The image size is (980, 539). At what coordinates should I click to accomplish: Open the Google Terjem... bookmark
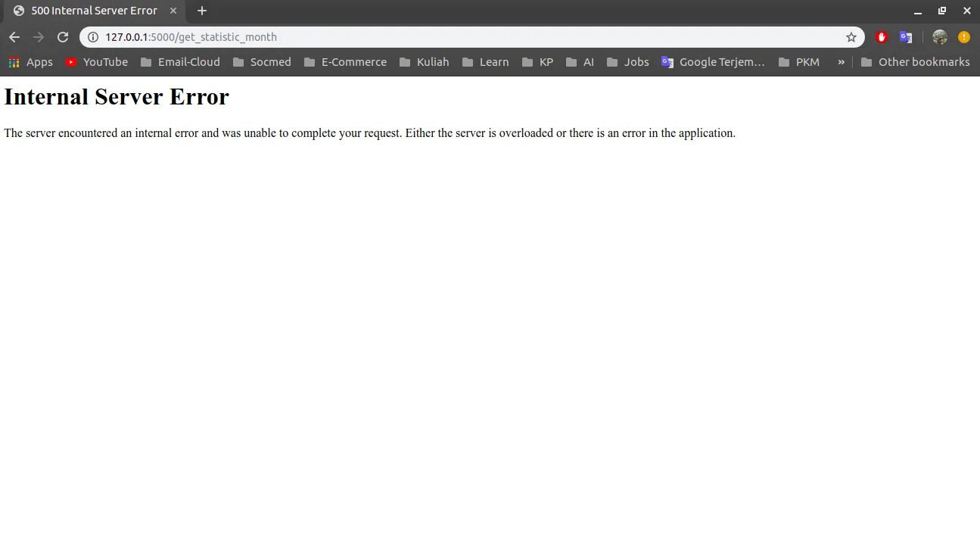[x=713, y=62]
